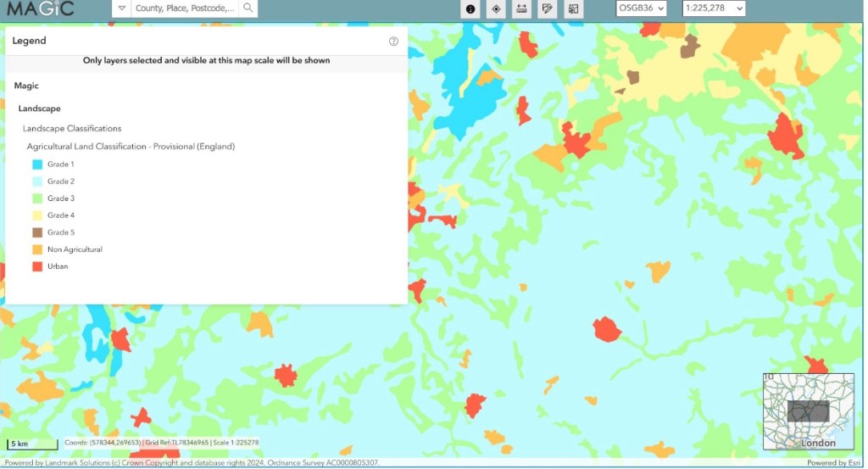Open Legend help question mark icon
The width and height of the screenshot is (868, 469).
[393, 42]
